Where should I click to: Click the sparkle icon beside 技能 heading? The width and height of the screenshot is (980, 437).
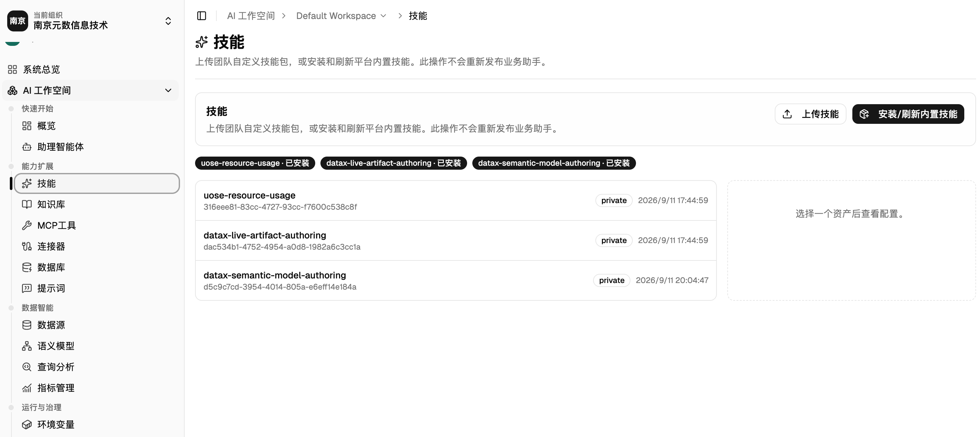pos(202,42)
